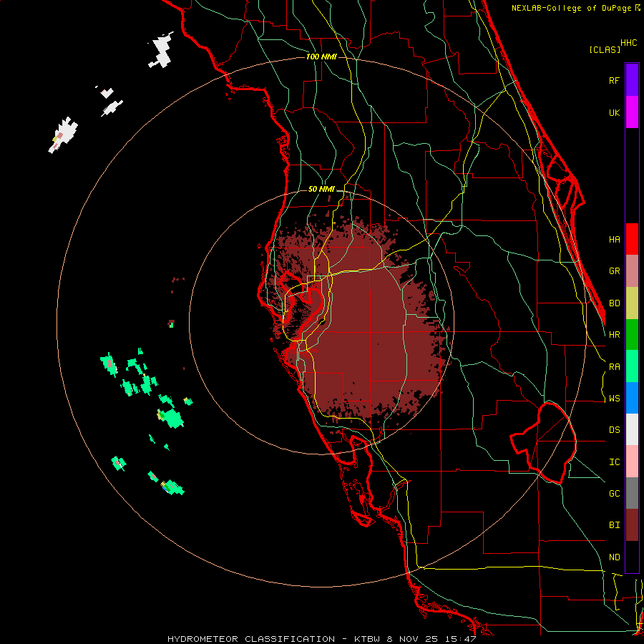Screen dimensions: 644x644
Task: Click the DS legend label
Action: coord(614,430)
